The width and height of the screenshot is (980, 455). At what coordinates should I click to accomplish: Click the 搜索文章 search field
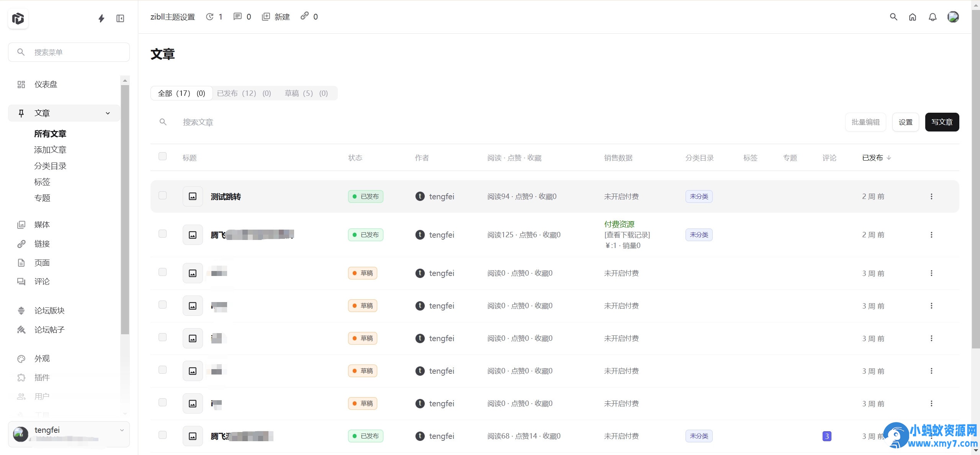[198, 122]
